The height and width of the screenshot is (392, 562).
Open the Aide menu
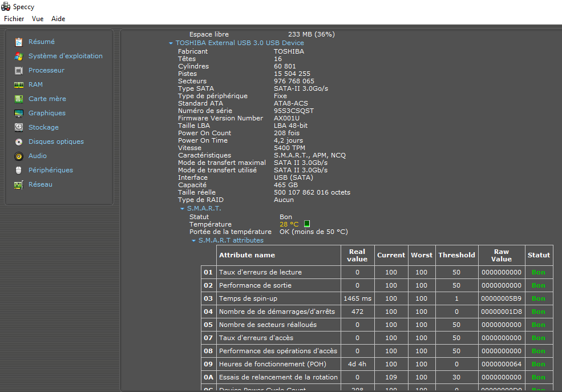click(58, 19)
